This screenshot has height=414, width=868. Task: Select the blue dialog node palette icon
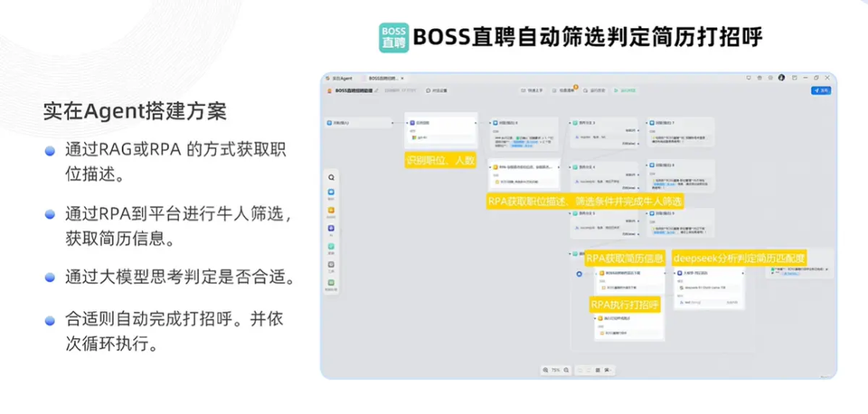pos(331,192)
